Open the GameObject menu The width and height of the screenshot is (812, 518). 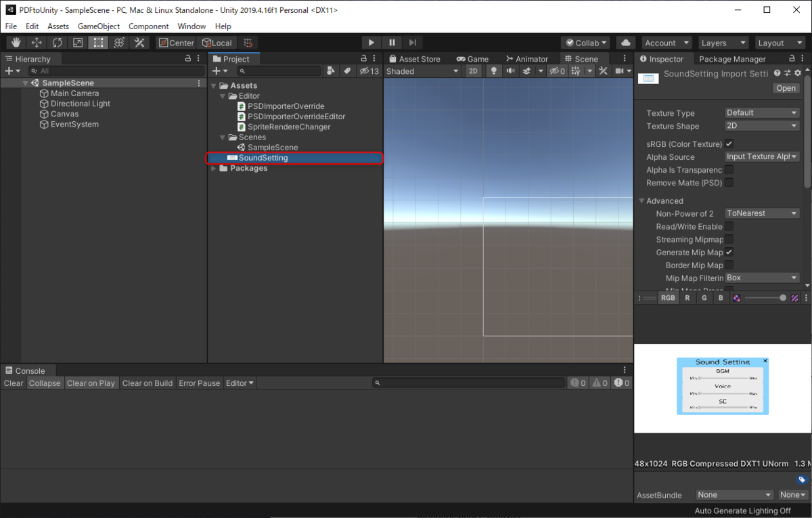(x=99, y=26)
